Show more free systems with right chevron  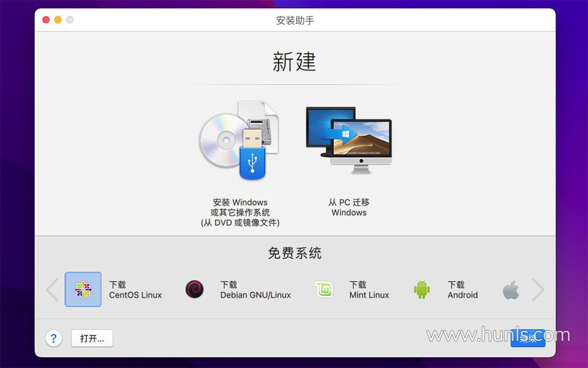(x=538, y=289)
